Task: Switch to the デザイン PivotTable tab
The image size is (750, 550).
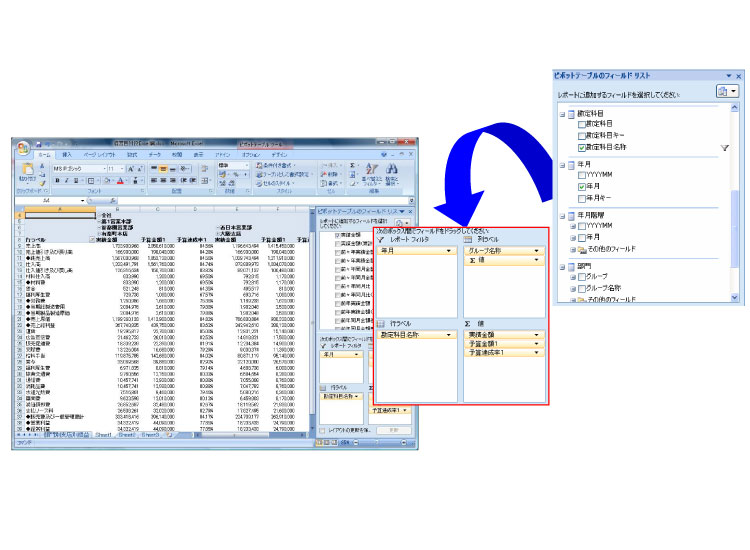Action: pyautogui.click(x=279, y=155)
